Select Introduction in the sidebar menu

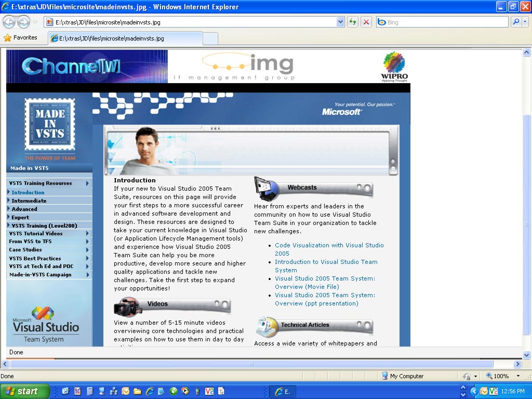coord(28,192)
